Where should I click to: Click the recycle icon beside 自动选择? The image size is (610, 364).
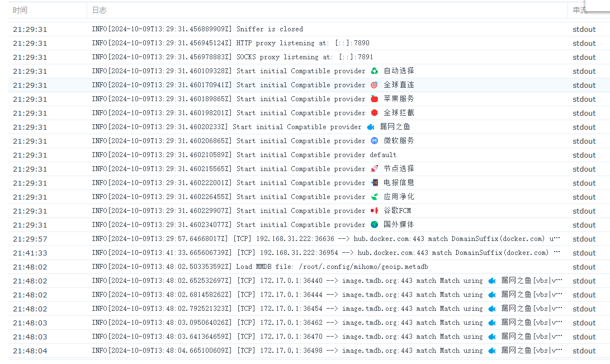click(375, 71)
